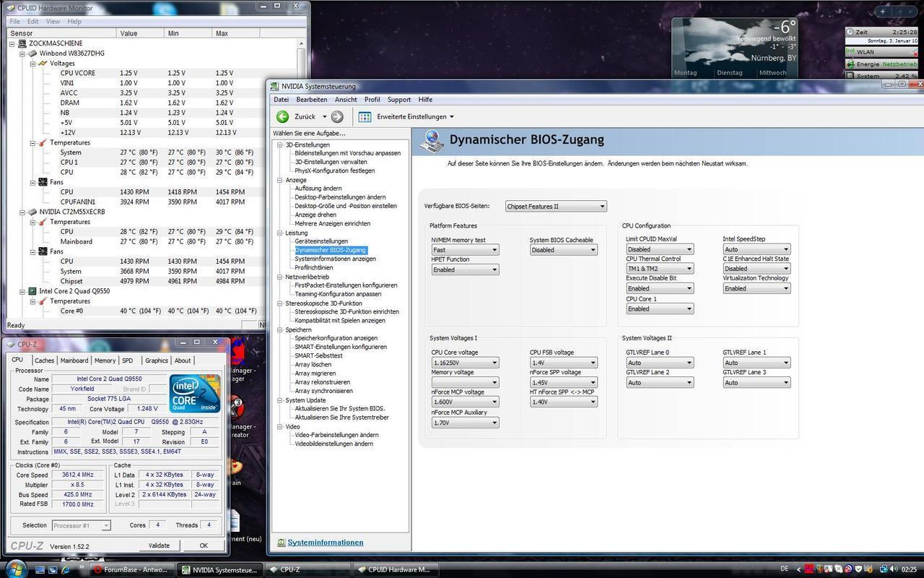Click the Intel Core 2 Quad Q9550 processor icon

pyautogui.click(x=32, y=291)
